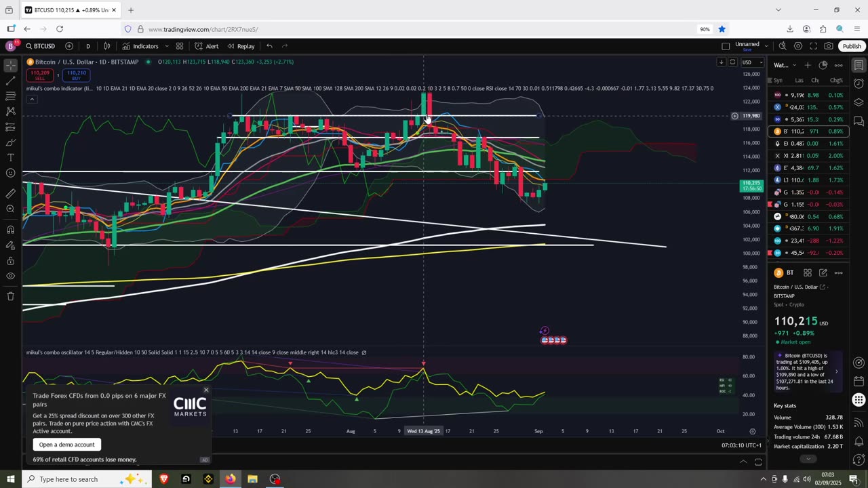The image size is (868, 488).
Task: Sort watchlist by Symbol column header
Action: click(x=778, y=80)
